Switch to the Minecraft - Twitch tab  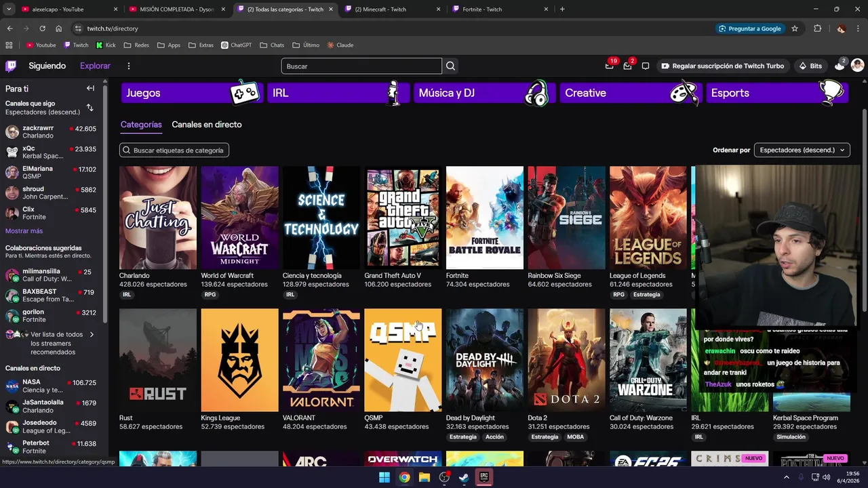click(x=393, y=9)
